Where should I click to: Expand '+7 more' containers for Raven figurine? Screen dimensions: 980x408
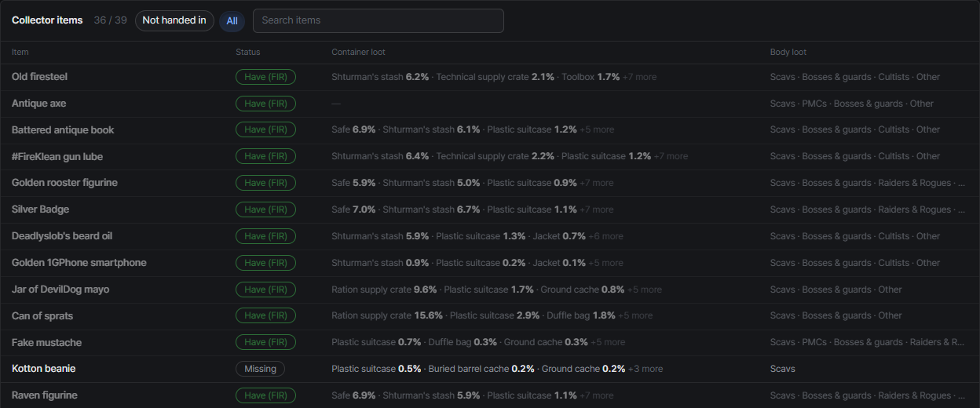tap(597, 395)
